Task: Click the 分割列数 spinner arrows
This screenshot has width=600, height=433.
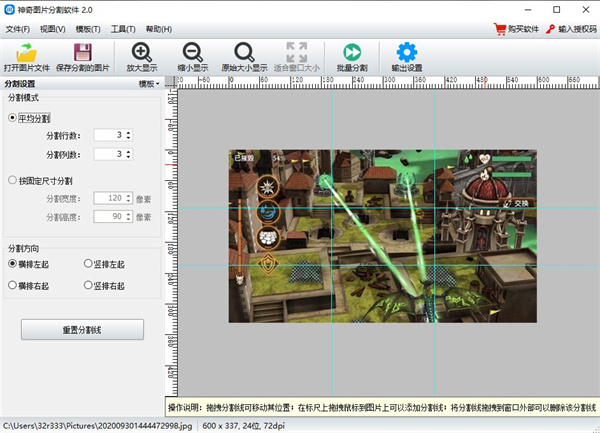Action: click(x=128, y=154)
